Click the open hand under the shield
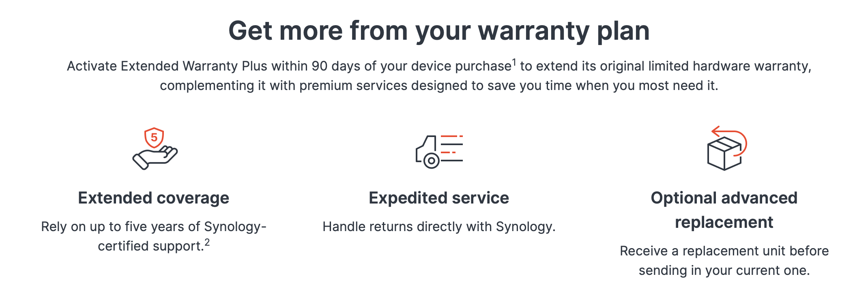The image size is (868, 300). point(155,158)
